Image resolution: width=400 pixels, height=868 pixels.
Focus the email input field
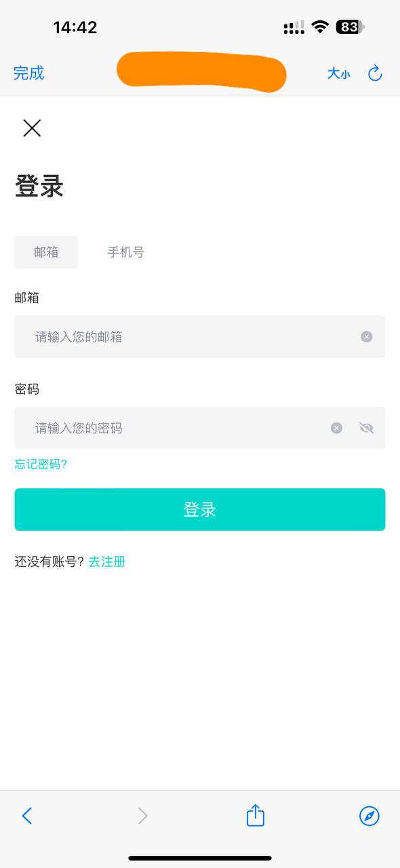169,336
